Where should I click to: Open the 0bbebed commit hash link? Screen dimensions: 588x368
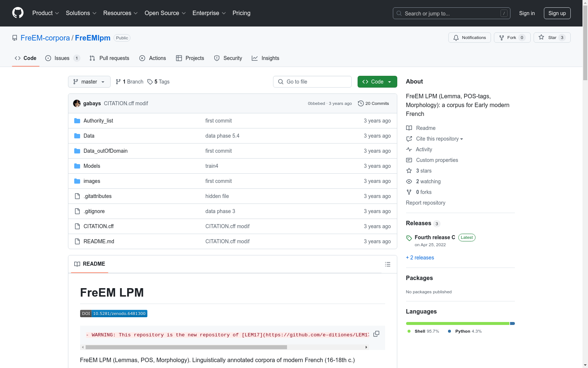(316, 103)
